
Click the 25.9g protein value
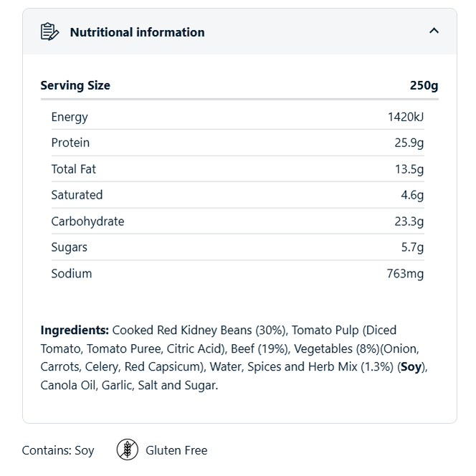pyautogui.click(x=409, y=143)
